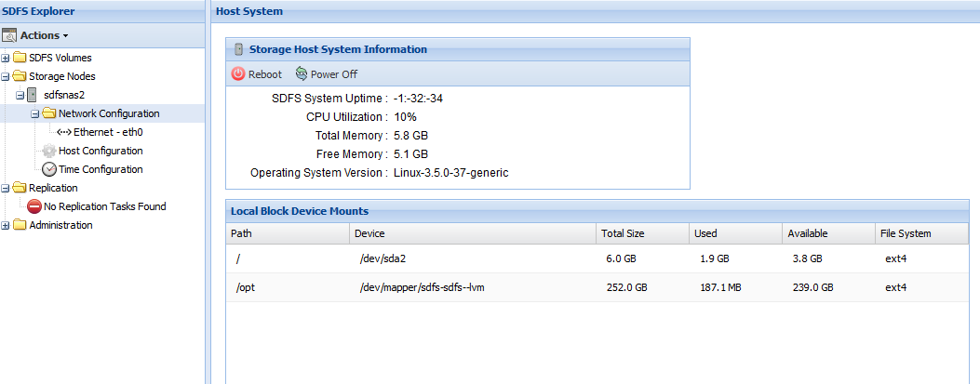Click the sdfsnas2 server node icon
The image size is (980, 384).
coord(33,95)
